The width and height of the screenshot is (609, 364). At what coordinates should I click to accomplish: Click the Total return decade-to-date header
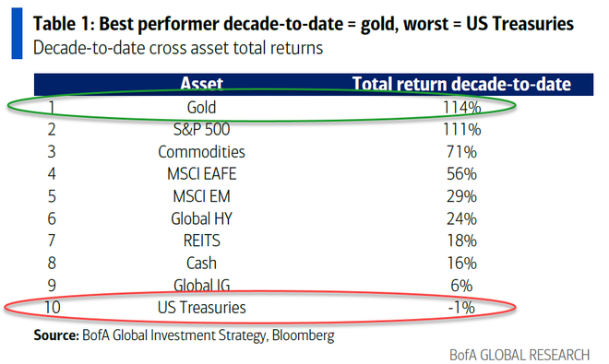point(461,84)
